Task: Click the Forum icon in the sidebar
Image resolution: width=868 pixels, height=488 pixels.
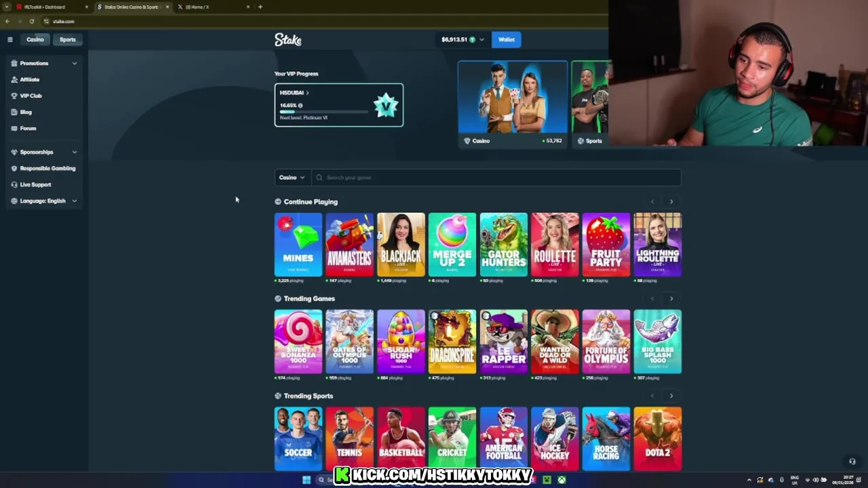Action: [x=14, y=128]
